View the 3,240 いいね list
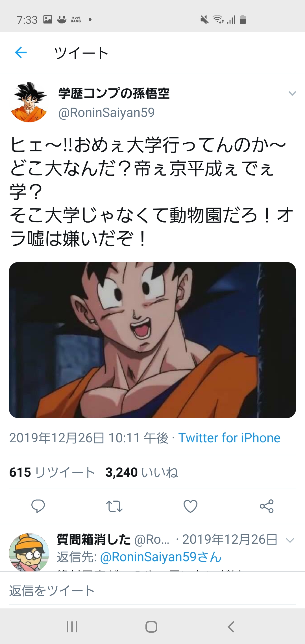305x644 pixels. click(x=142, y=472)
